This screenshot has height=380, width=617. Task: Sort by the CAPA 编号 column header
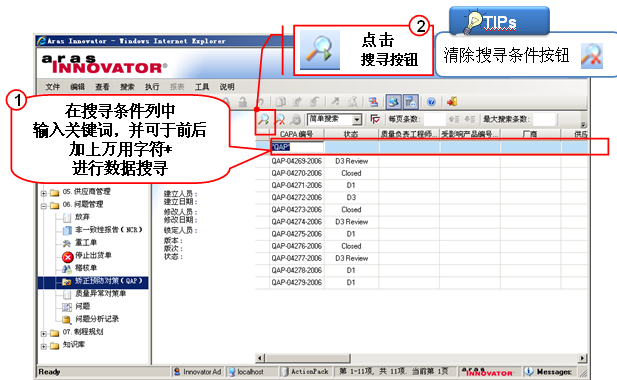pyautogui.click(x=296, y=134)
